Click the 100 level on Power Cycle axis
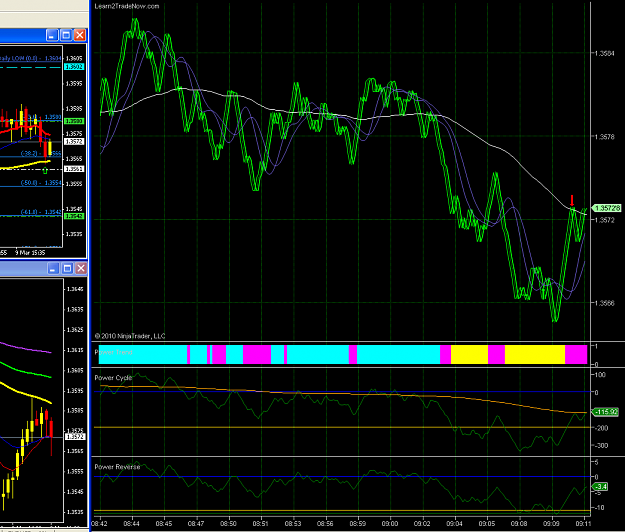The image size is (625, 532). tap(600, 375)
